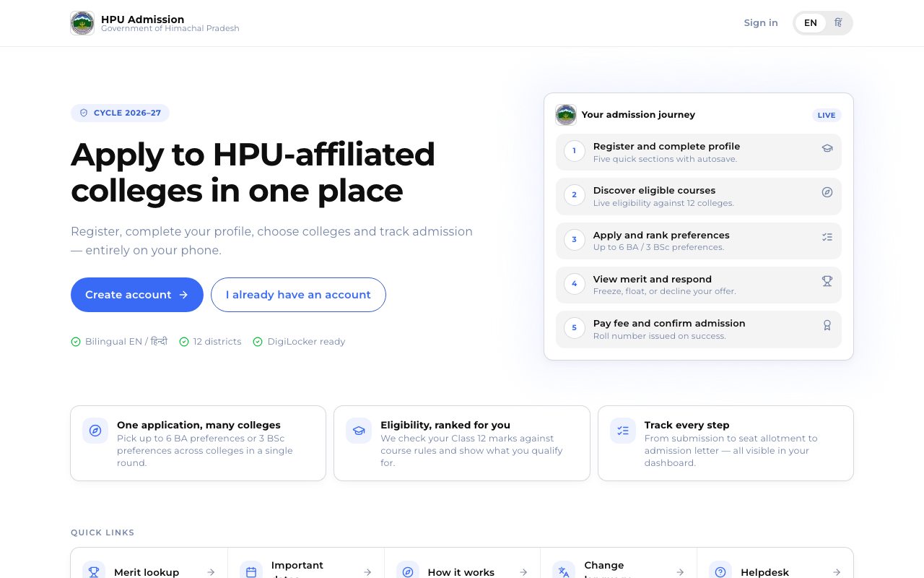Select step 5 number circle in the journey
The width and height of the screenshot is (924, 578).
click(575, 328)
